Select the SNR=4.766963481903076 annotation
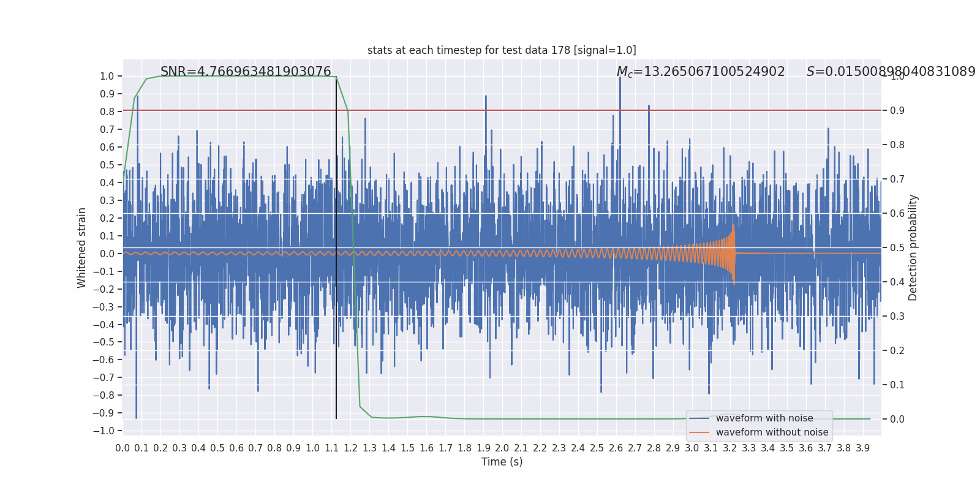 point(246,72)
